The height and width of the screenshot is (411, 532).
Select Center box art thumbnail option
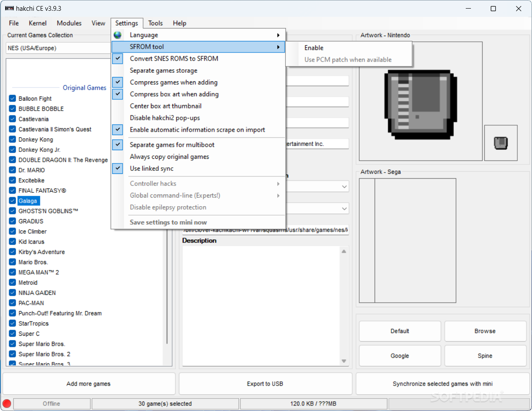coord(198,106)
